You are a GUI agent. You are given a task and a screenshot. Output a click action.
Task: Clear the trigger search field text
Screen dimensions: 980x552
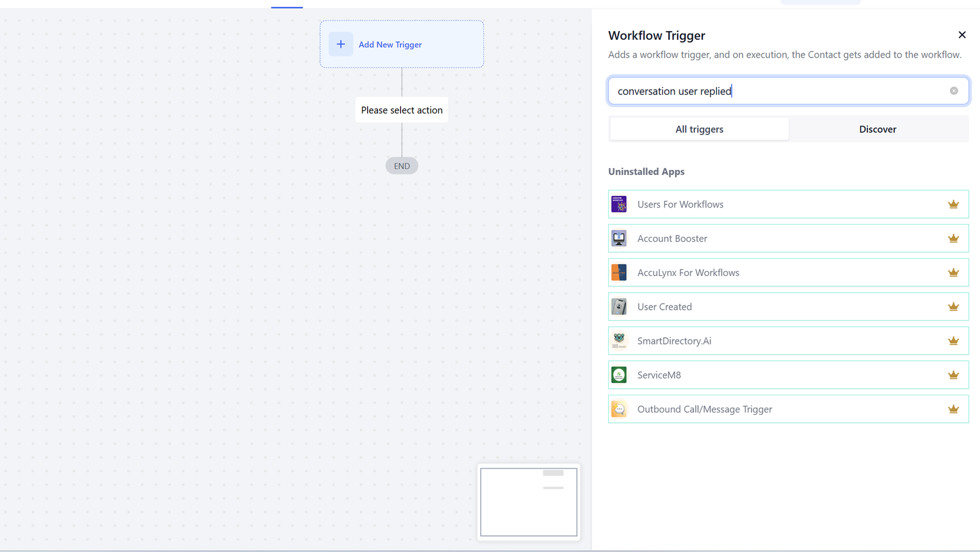(954, 91)
